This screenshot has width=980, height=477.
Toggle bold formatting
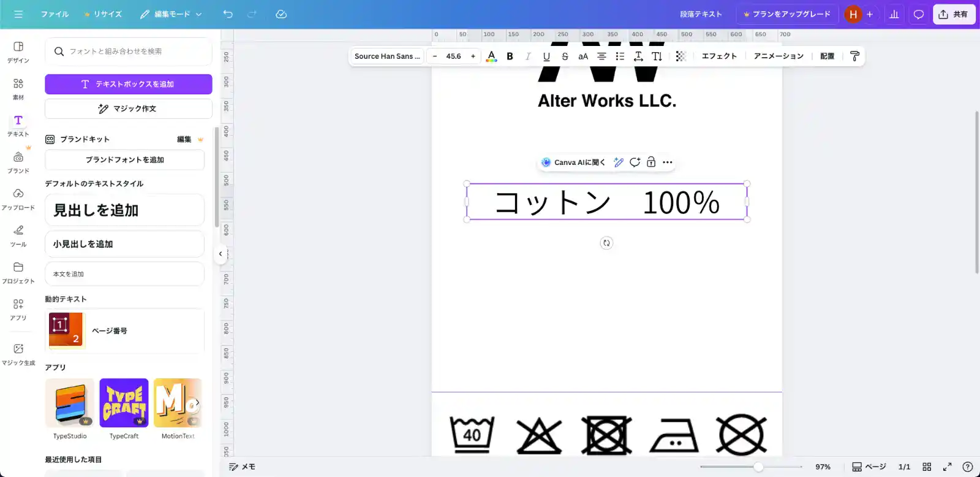[x=510, y=56]
